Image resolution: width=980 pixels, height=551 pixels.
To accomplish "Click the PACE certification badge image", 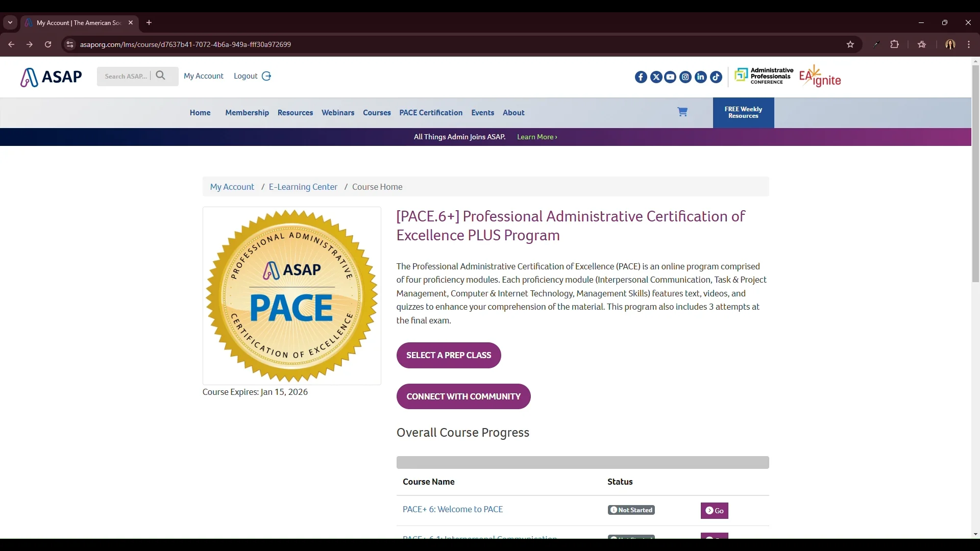I will 292,296.
